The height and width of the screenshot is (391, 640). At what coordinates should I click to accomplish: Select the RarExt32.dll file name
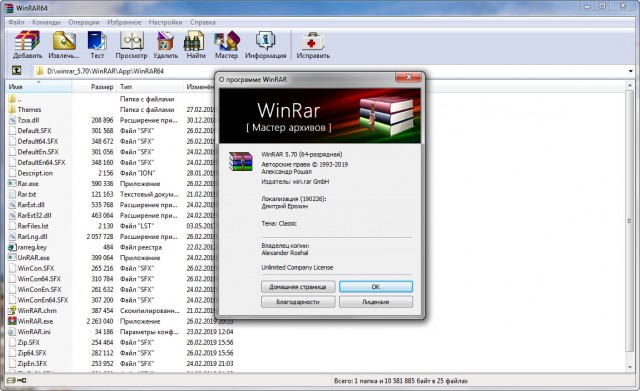pos(34,215)
